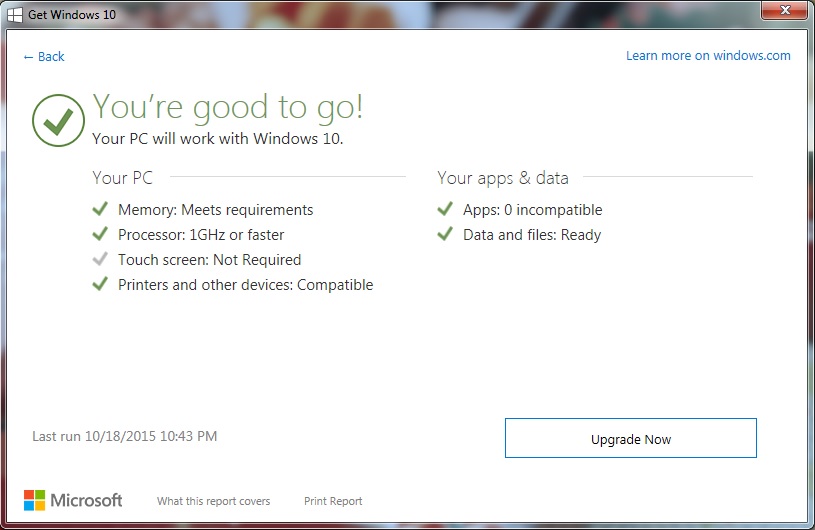Viewport: 815px width, 530px height.
Task: Click the large green checkmark circle icon
Action: [58, 121]
